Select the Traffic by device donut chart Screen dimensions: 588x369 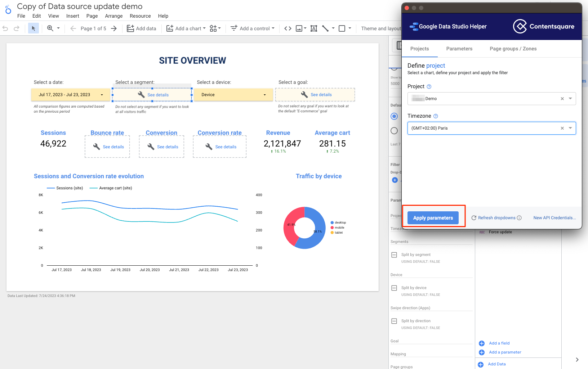[x=305, y=228]
